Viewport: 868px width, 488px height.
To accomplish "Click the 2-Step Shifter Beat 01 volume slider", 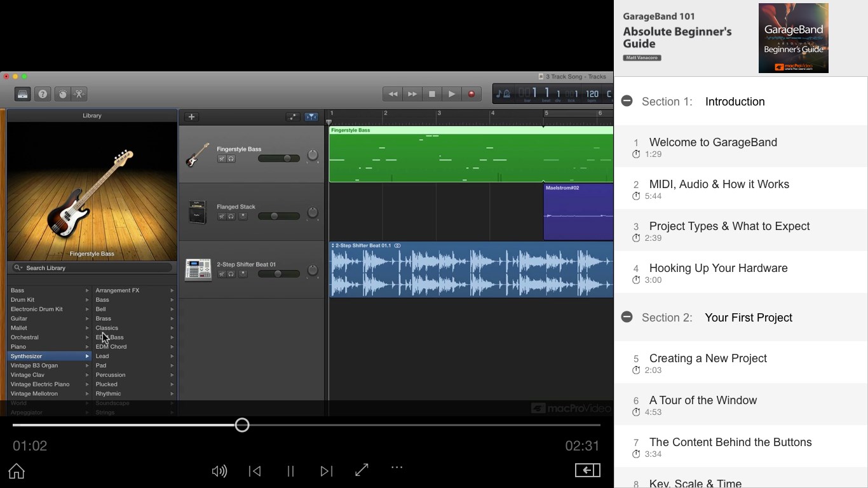I will [x=279, y=274].
